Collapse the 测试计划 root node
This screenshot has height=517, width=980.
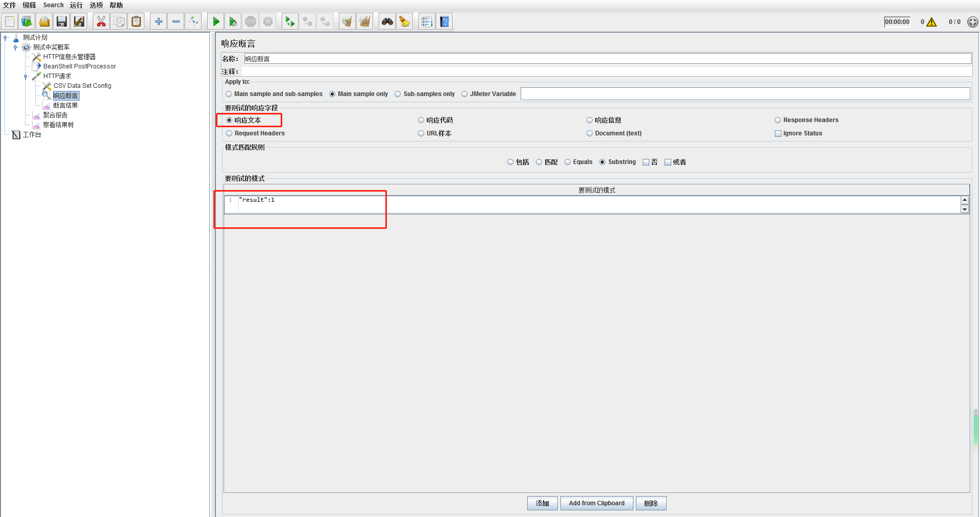5,38
